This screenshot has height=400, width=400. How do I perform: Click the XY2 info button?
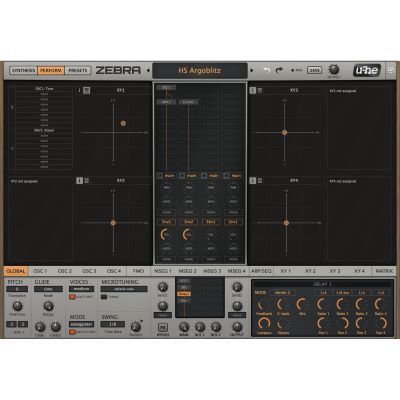coord(79,181)
